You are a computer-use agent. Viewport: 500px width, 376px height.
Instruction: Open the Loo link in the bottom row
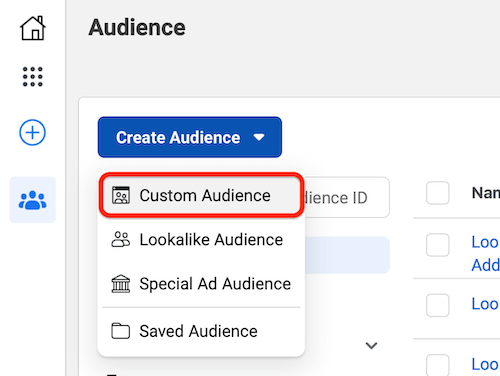485,364
